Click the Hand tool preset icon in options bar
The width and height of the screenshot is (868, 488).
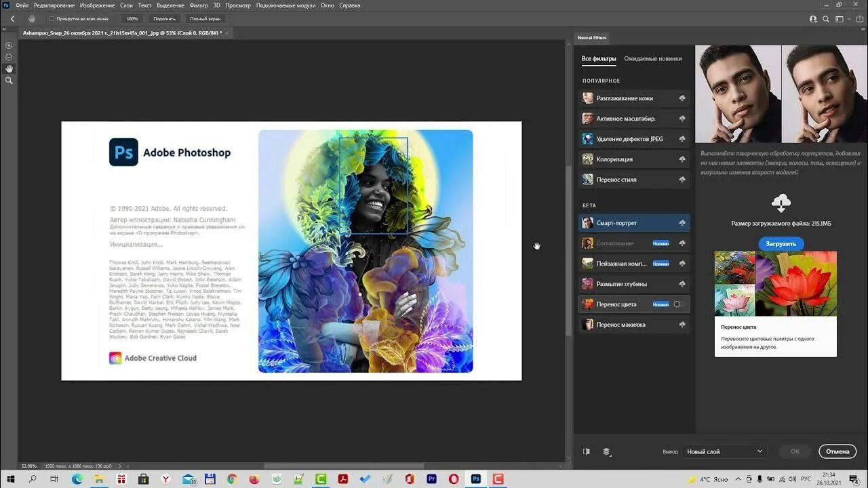31,18
